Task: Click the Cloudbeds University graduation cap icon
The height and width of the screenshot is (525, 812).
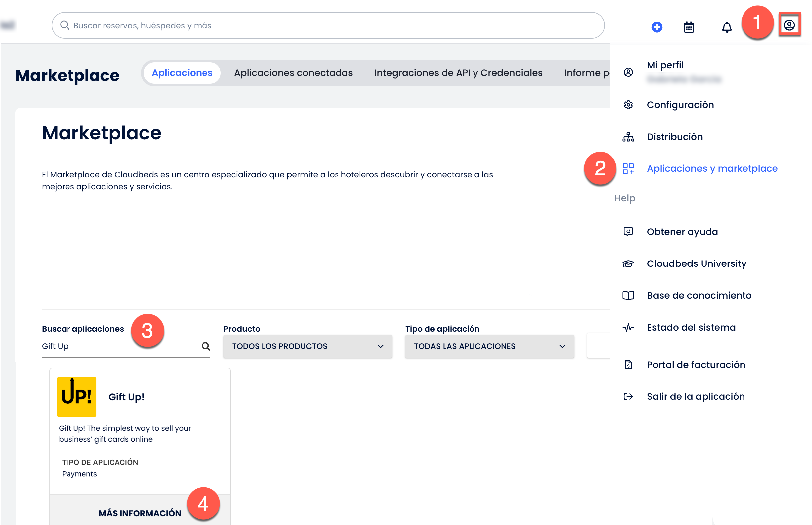Action: tap(628, 263)
